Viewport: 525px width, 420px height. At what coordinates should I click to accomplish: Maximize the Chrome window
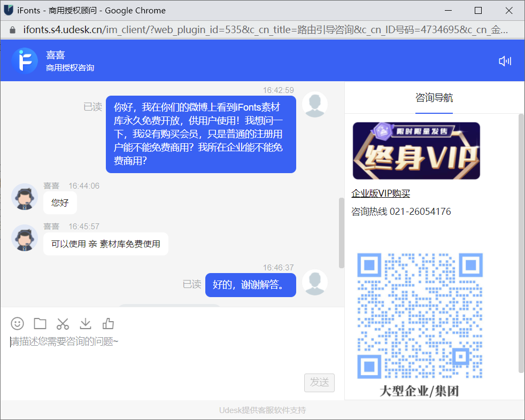click(478, 10)
